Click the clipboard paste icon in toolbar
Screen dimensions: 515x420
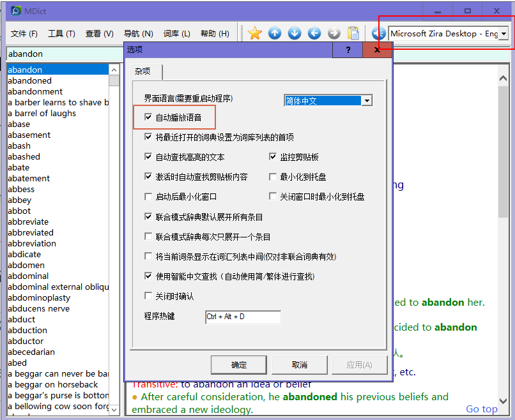[x=353, y=33]
